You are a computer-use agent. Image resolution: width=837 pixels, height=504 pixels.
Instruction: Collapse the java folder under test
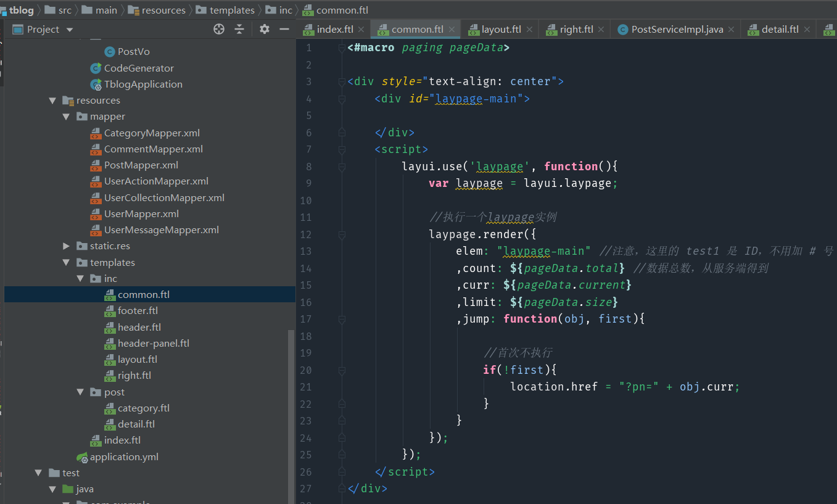(52, 489)
